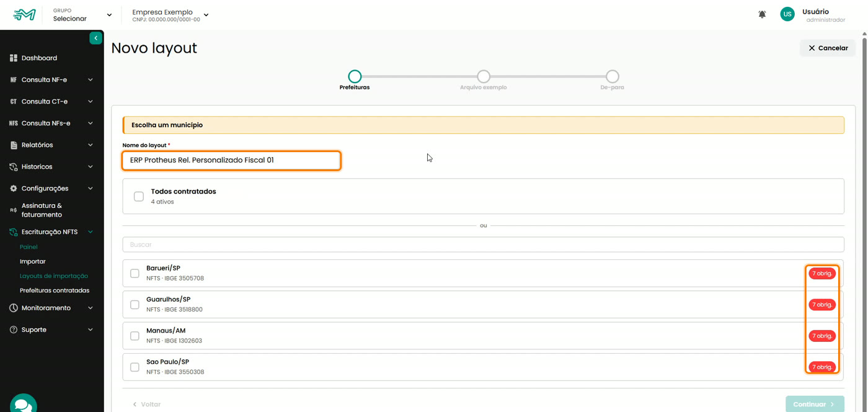
Task: Click the US user avatar
Action: click(787, 14)
